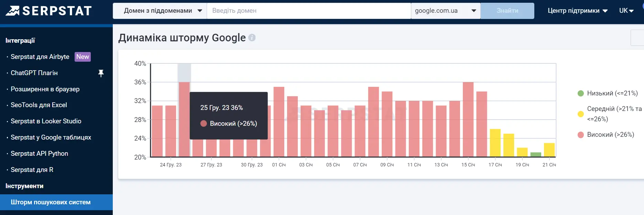
Task: Click the Високий (>26%) legend label at right
Action: [611, 135]
